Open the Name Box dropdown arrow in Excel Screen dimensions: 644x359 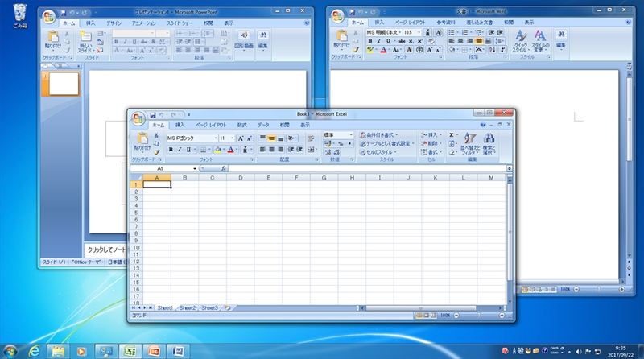pos(195,168)
